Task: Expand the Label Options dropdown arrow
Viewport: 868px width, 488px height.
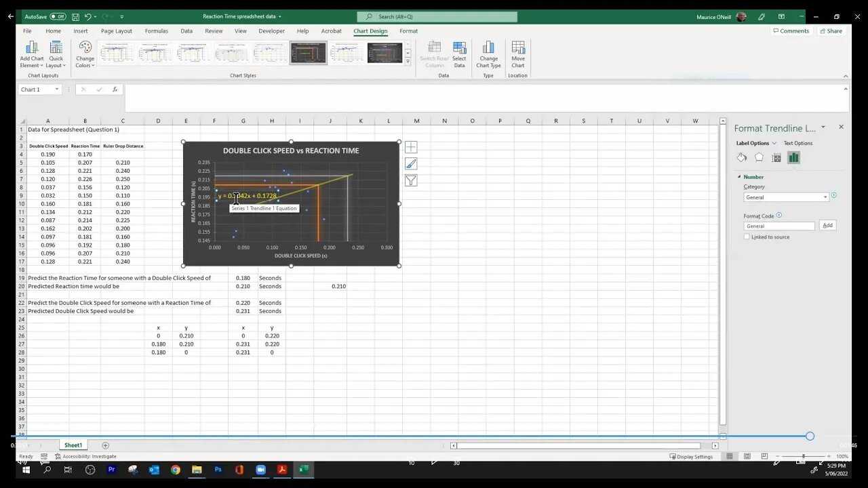Action: pos(774,143)
